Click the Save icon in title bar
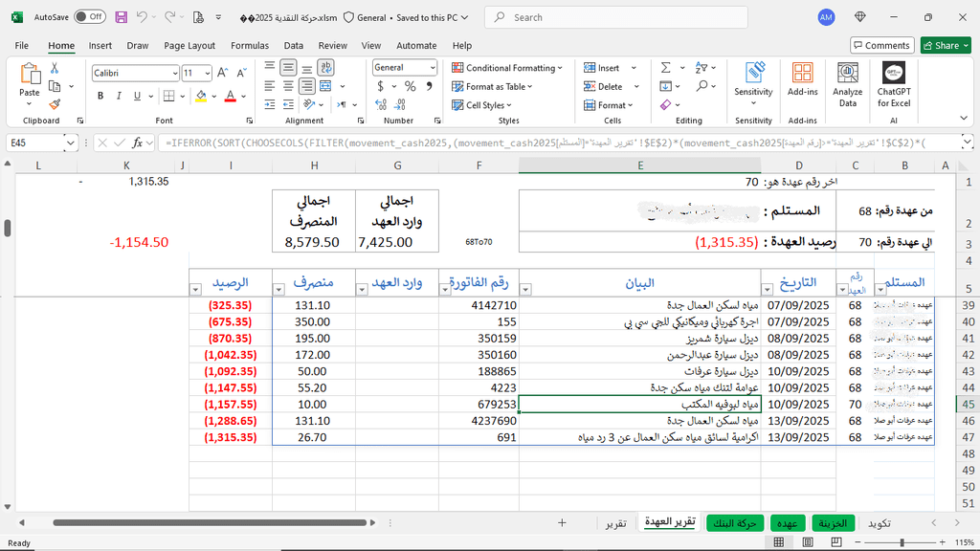Screen dimensions: 980x551 (121, 17)
